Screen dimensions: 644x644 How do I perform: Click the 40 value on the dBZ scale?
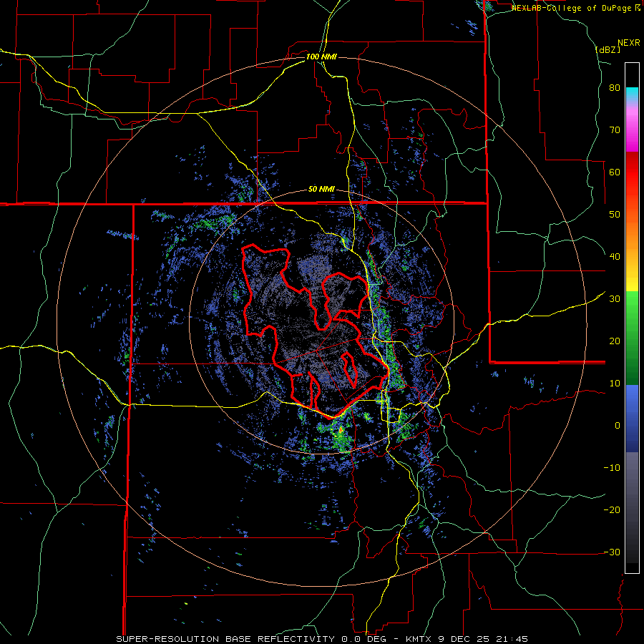615,257
